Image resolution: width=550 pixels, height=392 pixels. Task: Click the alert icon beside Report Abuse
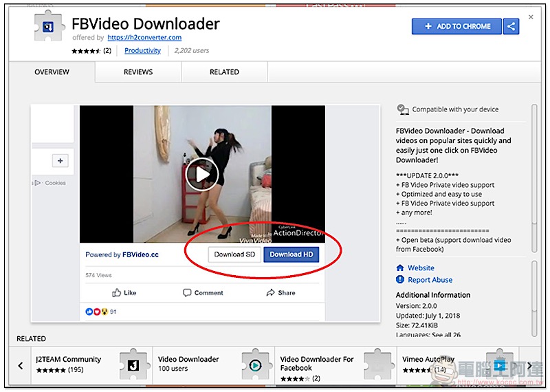click(400, 279)
